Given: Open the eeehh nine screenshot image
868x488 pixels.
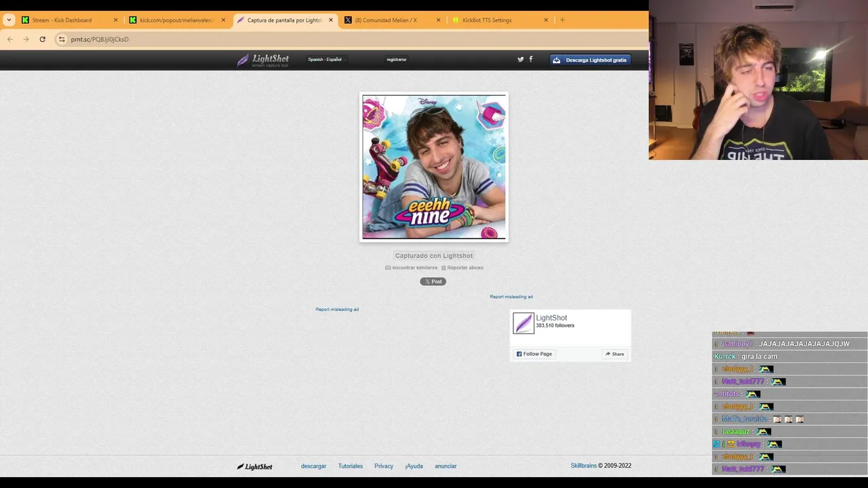Looking at the screenshot, I should pyautogui.click(x=434, y=167).
